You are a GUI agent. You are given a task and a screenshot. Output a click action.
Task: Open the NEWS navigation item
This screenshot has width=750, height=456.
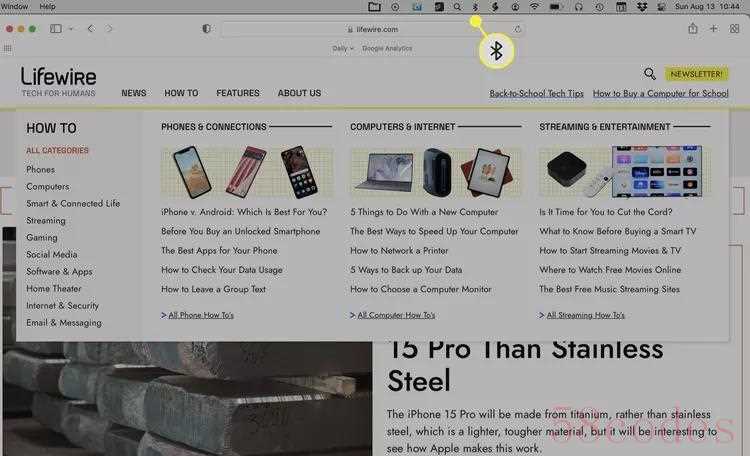pyautogui.click(x=134, y=93)
